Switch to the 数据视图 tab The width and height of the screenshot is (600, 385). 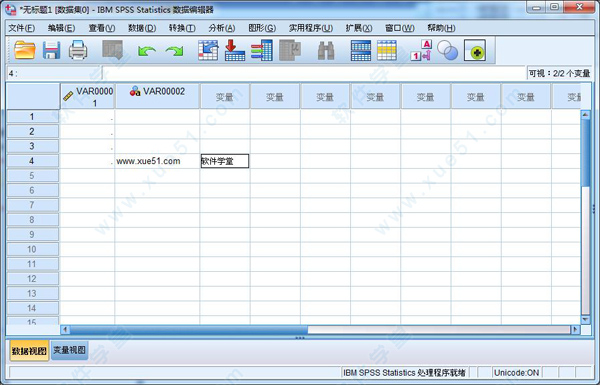tap(29, 351)
